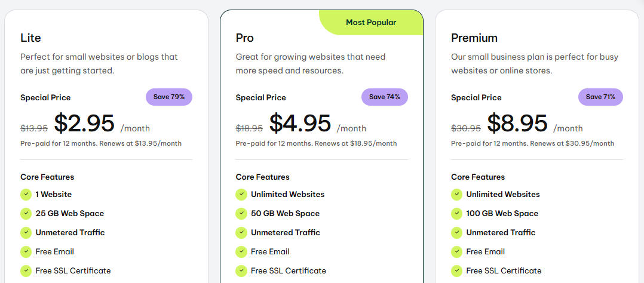Screen dimensions: 644x283
Task: Click Premium plan Free Email checkmark
Action: click(x=456, y=252)
